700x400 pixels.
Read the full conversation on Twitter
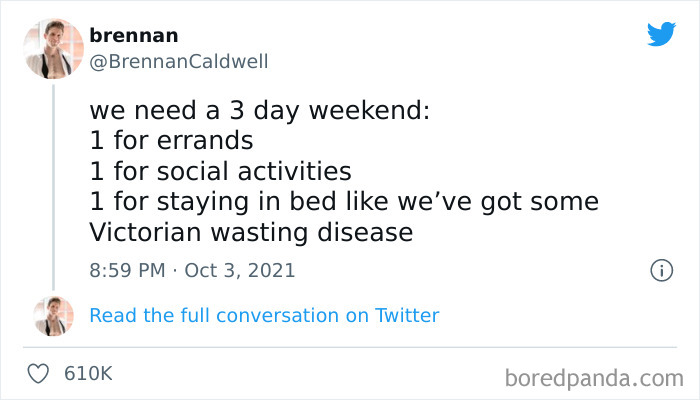pos(264,316)
